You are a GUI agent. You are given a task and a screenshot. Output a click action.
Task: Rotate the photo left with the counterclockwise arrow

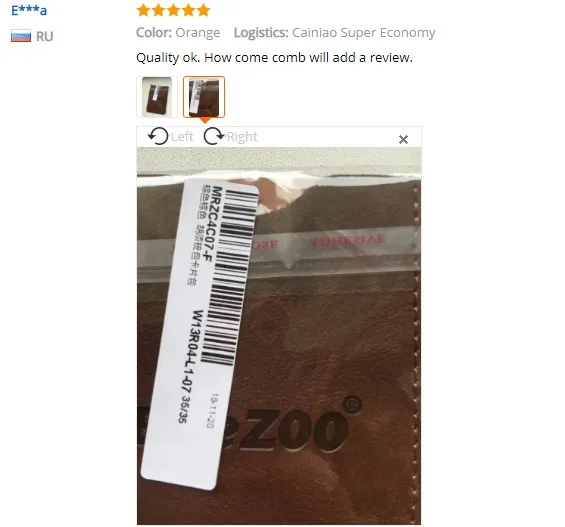tap(158, 136)
